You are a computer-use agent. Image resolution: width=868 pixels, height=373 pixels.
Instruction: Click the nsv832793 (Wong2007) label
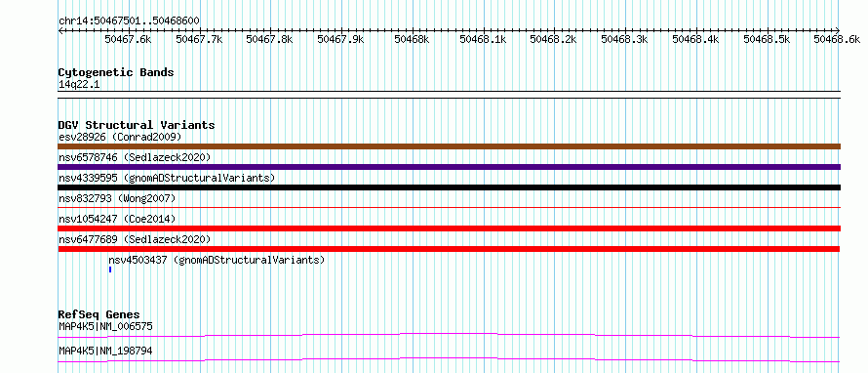pyautogui.click(x=117, y=198)
